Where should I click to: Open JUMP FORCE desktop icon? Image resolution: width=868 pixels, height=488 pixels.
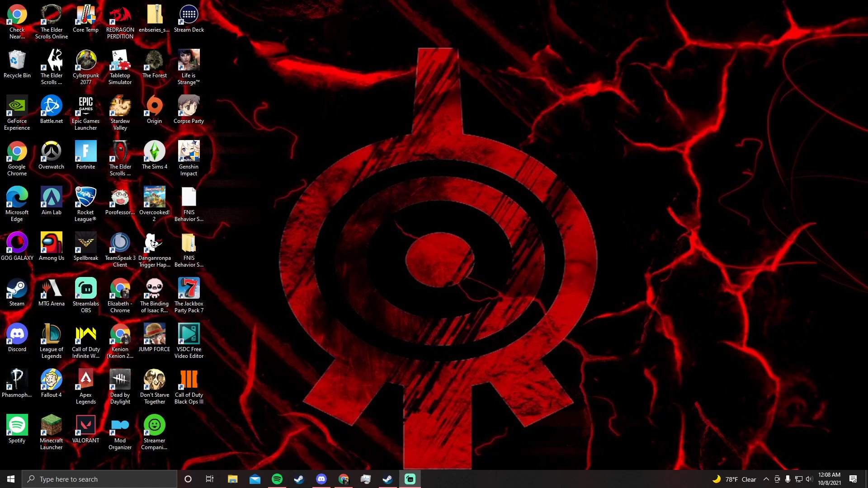click(155, 338)
